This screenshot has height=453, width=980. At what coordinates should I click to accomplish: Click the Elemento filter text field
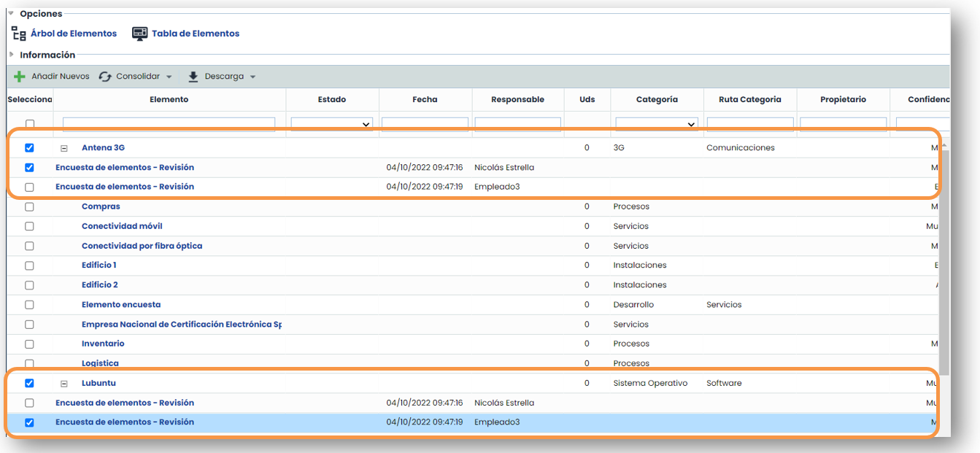point(169,124)
